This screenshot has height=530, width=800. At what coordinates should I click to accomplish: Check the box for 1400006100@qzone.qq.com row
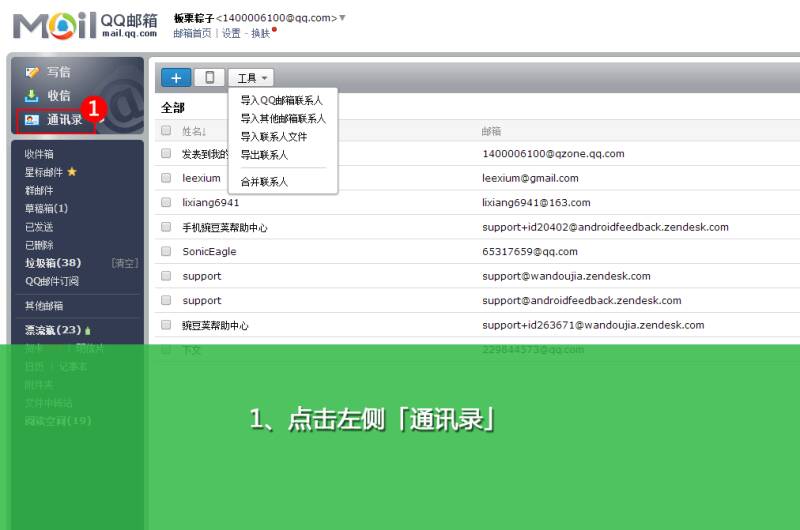[x=166, y=153]
